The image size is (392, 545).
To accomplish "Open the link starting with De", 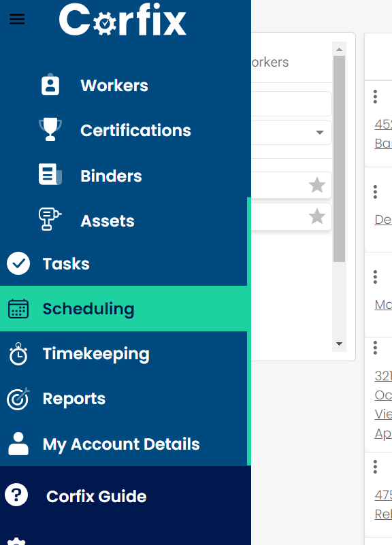I will 383,220.
